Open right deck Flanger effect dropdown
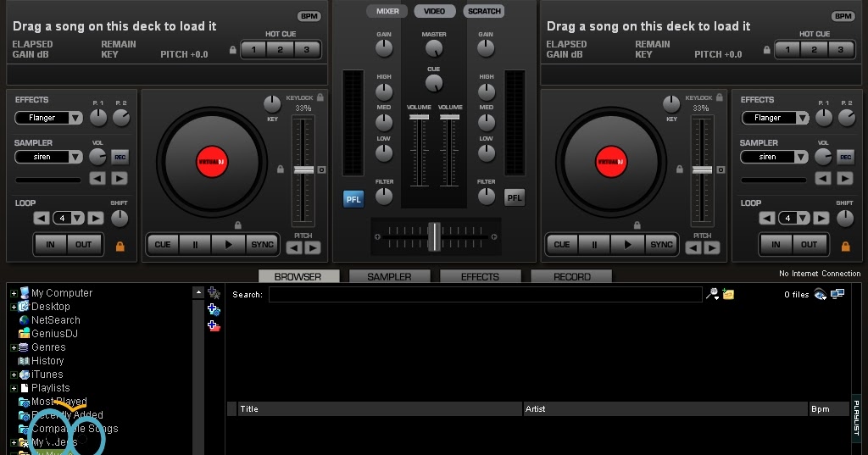This screenshot has width=868, height=455. tap(802, 118)
